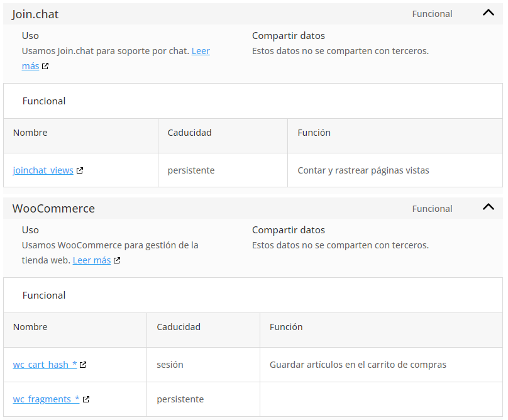Image resolution: width=508 pixels, height=420 pixels.
Task: Click 'Funcional' label in WooCommerce header
Action: click(432, 209)
